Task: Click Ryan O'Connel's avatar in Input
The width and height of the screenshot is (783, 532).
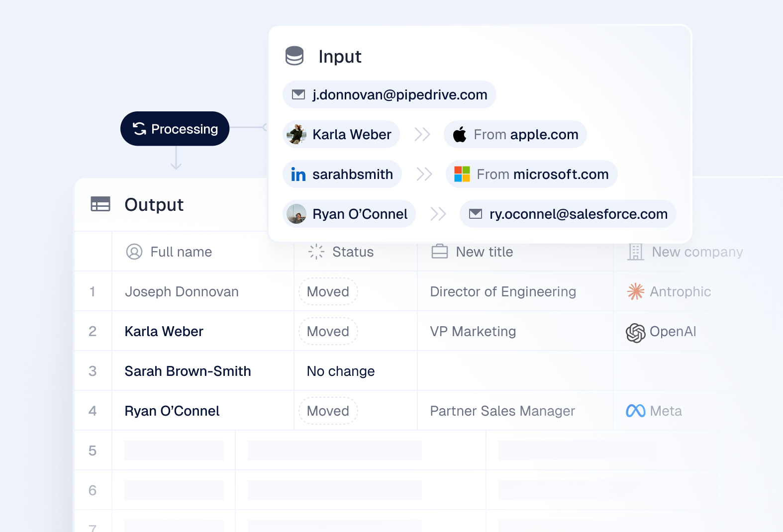Action: click(x=296, y=214)
